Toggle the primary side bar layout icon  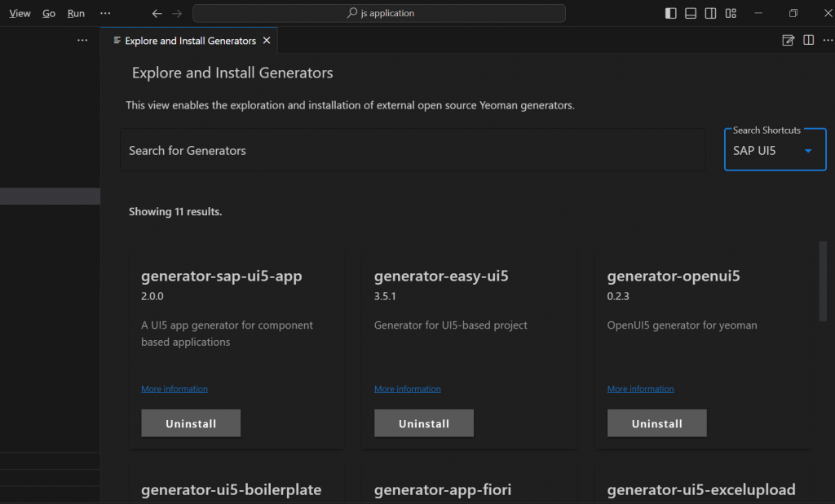(670, 13)
